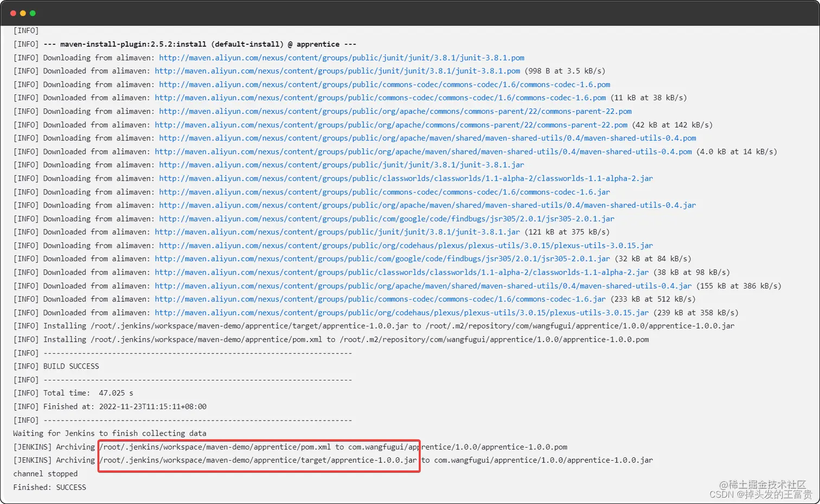Screen dimensions: 820x504
Task: Click the '(239 kB at 358 kB/s)' download stat
Action: point(696,313)
